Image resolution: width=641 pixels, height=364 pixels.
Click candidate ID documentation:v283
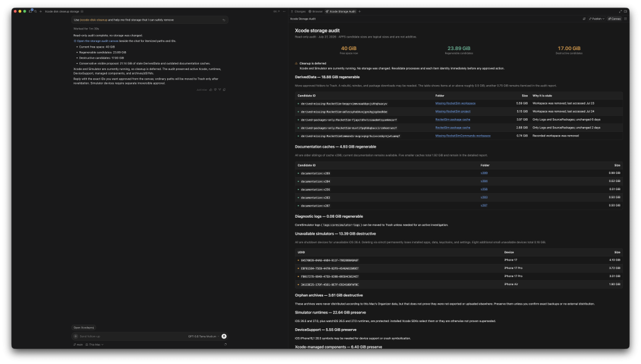click(315, 198)
